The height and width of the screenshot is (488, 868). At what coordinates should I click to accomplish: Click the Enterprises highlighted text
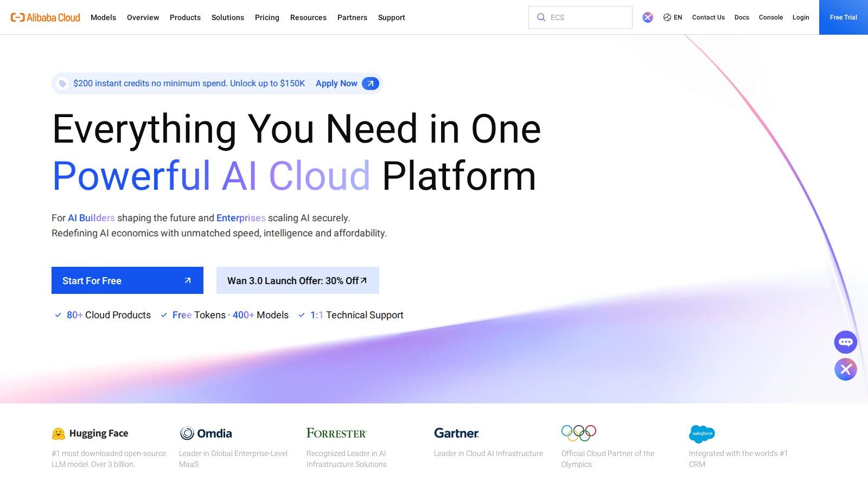click(x=241, y=218)
